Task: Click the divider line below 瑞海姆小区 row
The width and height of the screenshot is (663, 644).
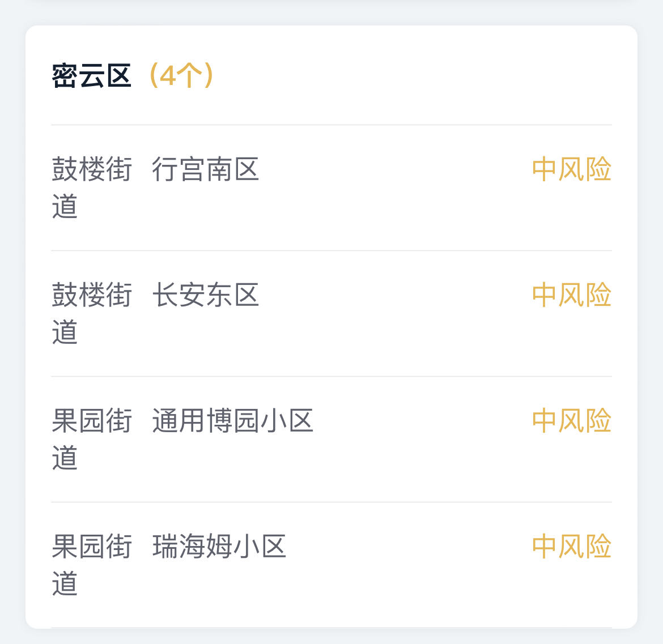Action: click(331, 628)
